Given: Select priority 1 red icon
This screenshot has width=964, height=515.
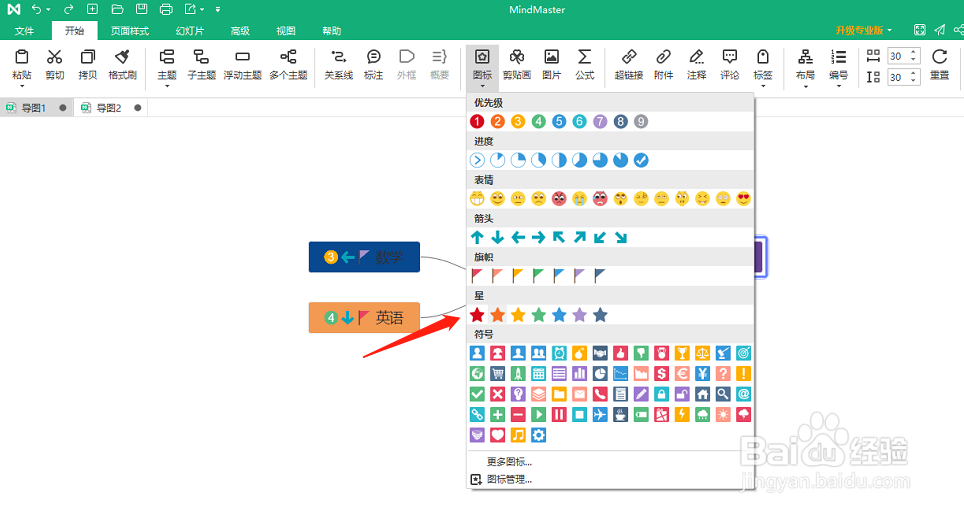Looking at the screenshot, I should [x=477, y=122].
